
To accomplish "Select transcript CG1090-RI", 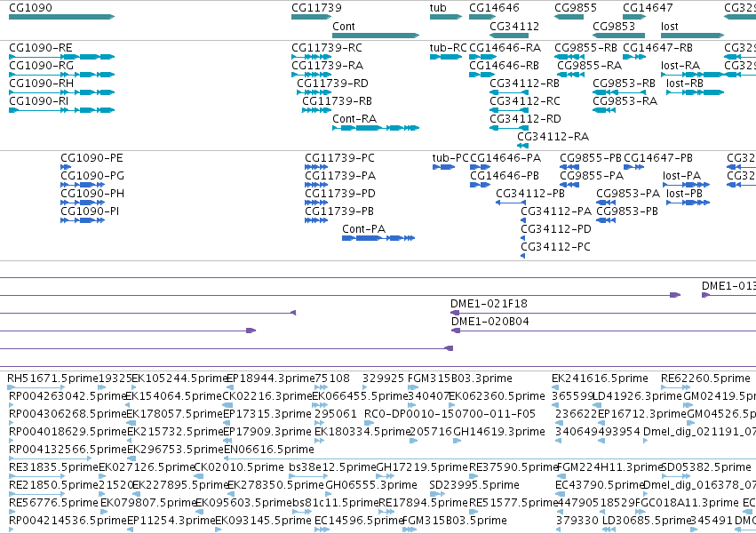I will pyautogui.click(x=61, y=110).
